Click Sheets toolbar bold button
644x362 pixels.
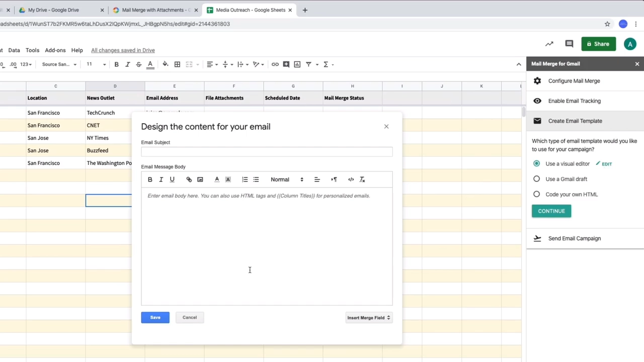click(x=116, y=64)
